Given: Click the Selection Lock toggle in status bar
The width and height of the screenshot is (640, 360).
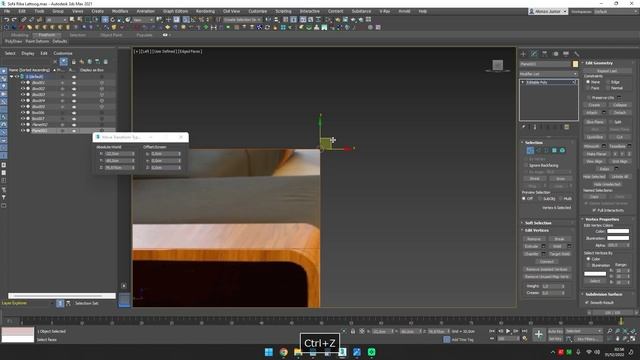Looking at the screenshot, I should 353,331.
